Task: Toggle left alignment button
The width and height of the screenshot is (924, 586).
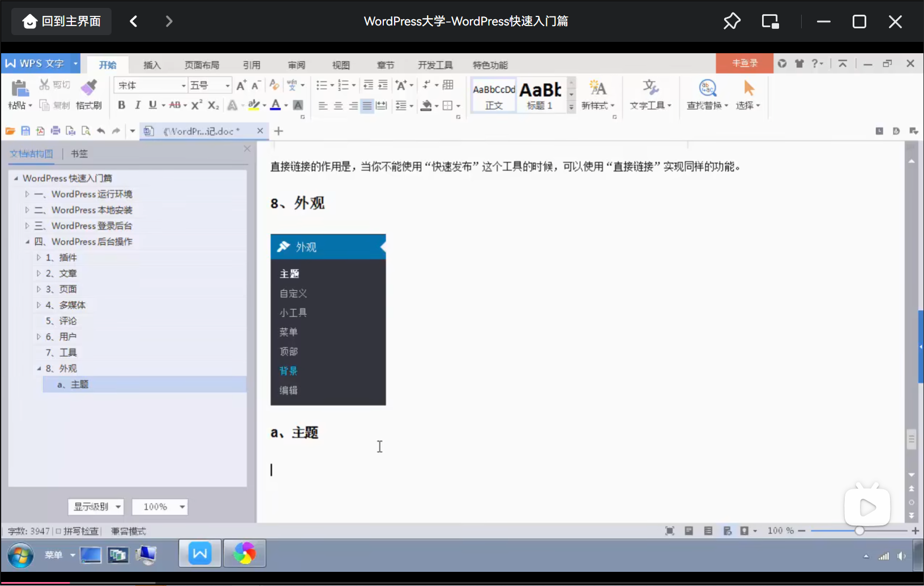Action: pyautogui.click(x=323, y=106)
